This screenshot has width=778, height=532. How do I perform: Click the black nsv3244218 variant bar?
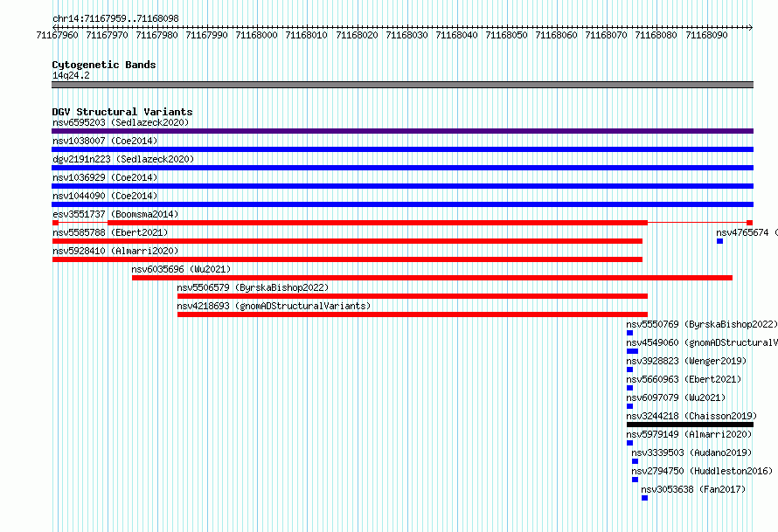(691, 425)
